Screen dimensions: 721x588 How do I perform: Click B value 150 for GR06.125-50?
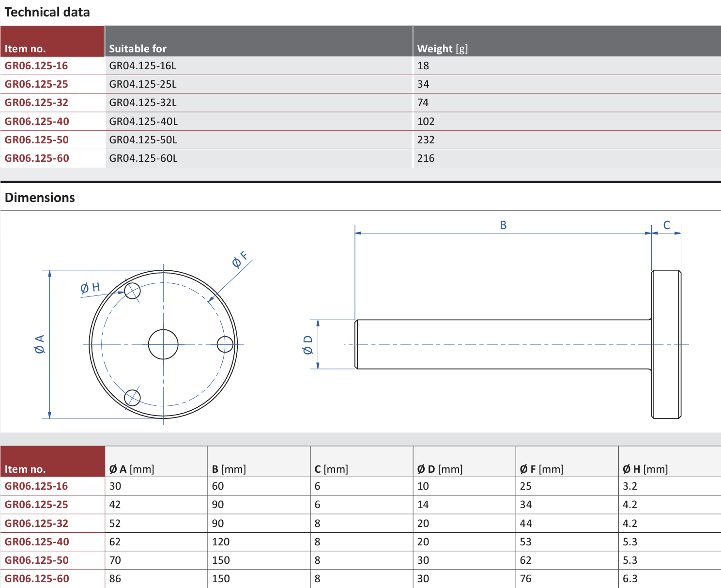click(221, 560)
